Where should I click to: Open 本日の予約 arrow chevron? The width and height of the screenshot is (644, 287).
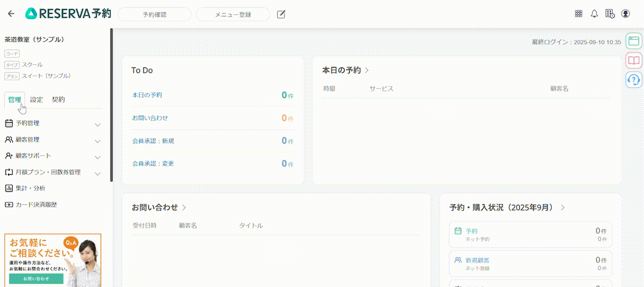[367, 70]
